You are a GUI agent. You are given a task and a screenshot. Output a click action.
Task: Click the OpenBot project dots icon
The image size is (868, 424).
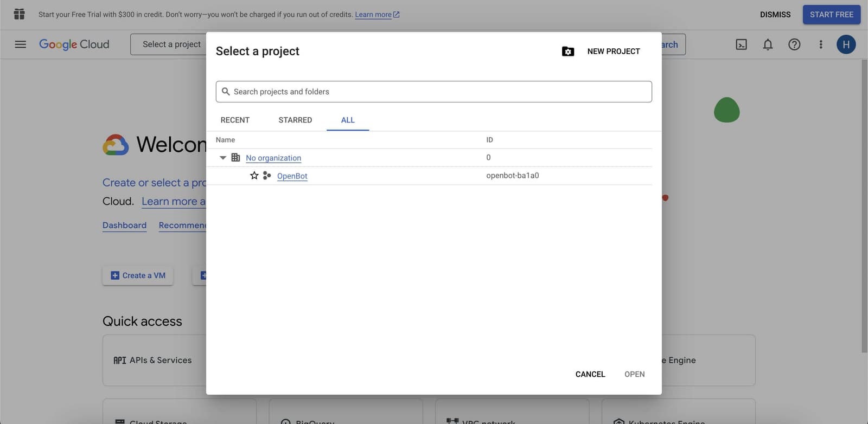click(x=266, y=175)
